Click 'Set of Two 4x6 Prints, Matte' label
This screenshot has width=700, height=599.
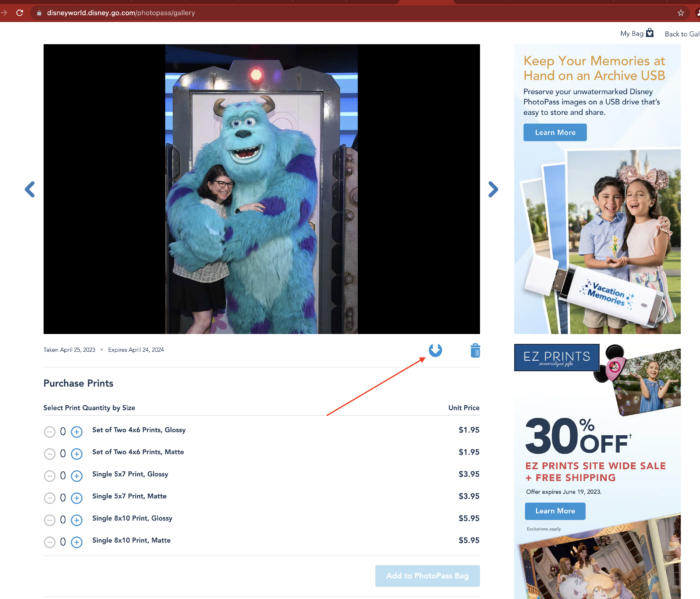(x=138, y=452)
